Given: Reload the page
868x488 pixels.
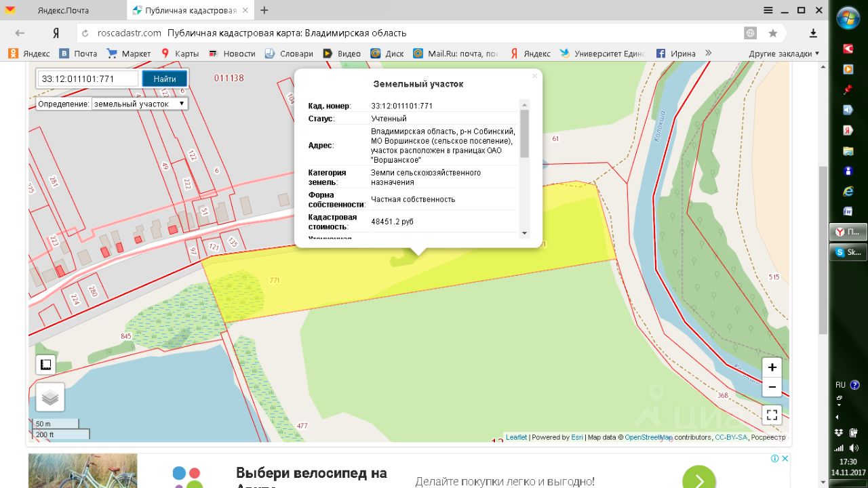Looking at the screenshot, I should [x=85, y=33].
